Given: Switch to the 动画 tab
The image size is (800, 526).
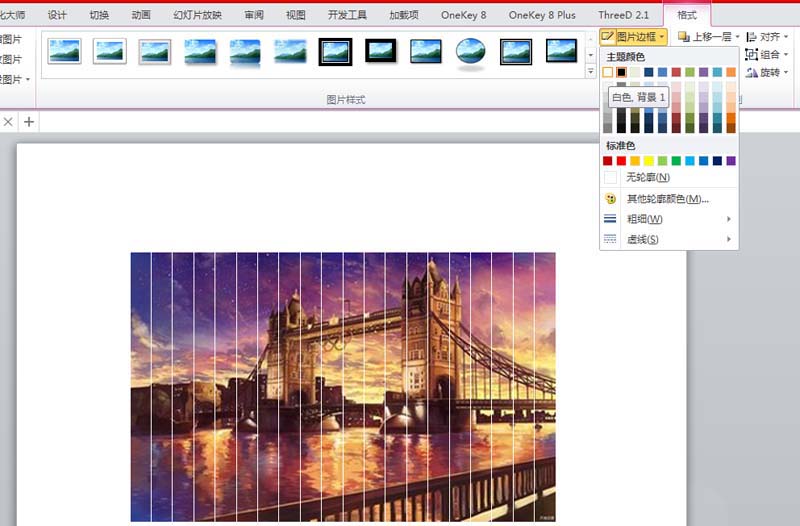Looking at the screenshot, I should (x=141, y=15).
